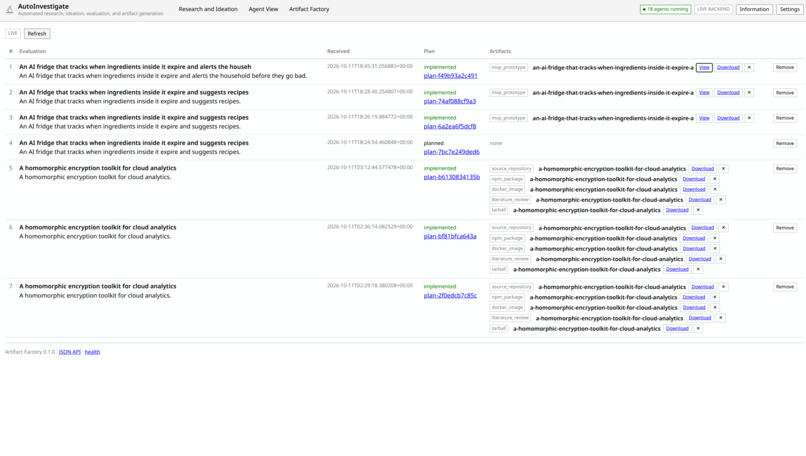Download row 7 source_repository artifact
Image resolution: width=806 pixels, height=456 pixels.
703,287
